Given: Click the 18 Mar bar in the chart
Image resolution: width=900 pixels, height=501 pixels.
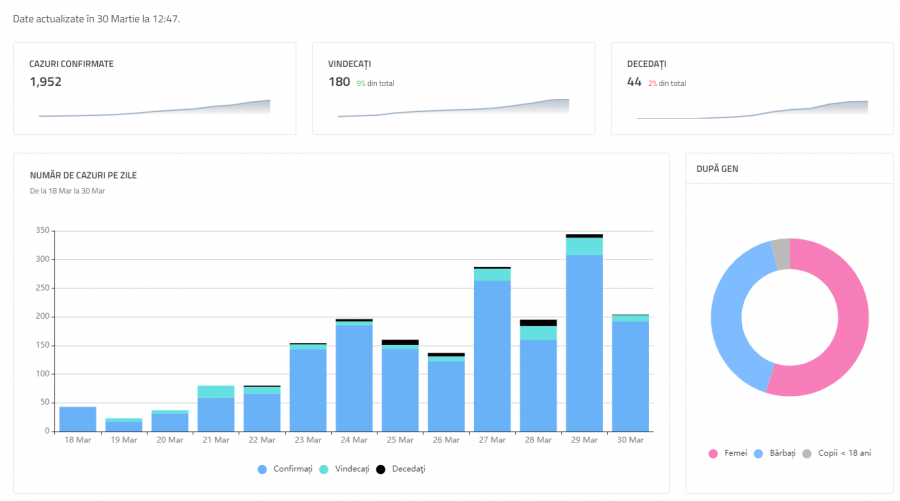Looking at the screenshot, I should (x=78, y=419).
